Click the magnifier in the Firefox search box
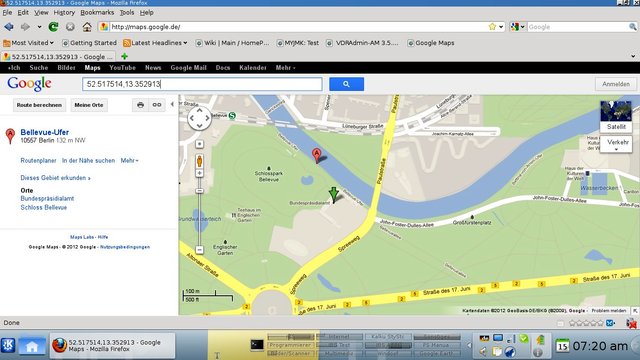This screenshot has width=640, height=360. pos(633,27)
